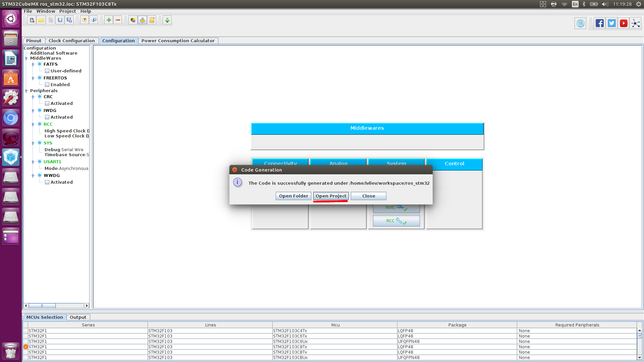Switch to the Clock Configuration tab
The height and width of the screenshot is (362, 644).
tap(72, 40)
